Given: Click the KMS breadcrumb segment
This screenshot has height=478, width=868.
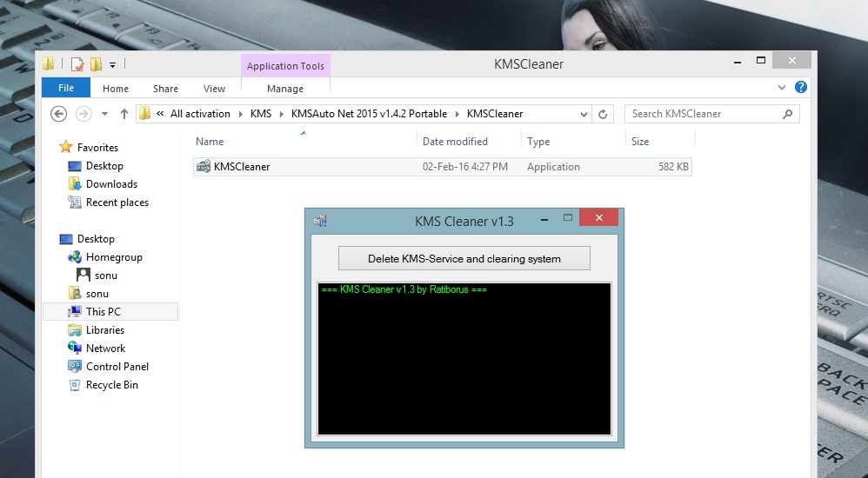Looking at the screenshot, I should 261,113.
